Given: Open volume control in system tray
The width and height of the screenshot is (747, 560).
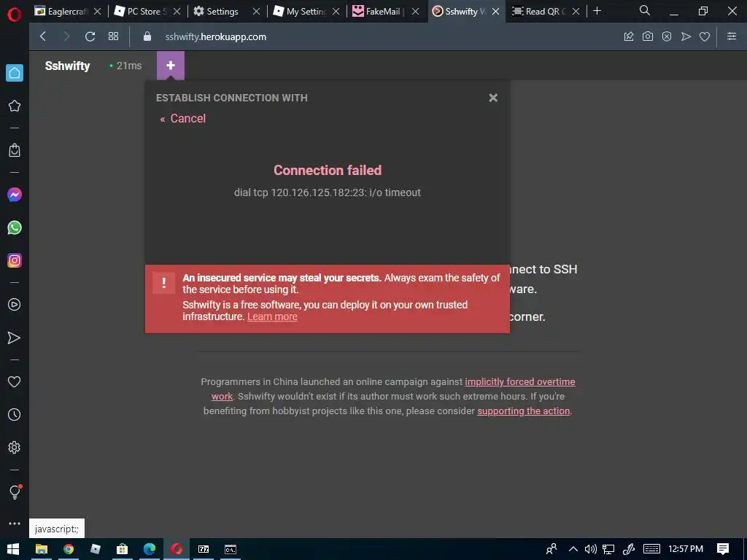Looking at the screenshot, I should click(591, 549).
